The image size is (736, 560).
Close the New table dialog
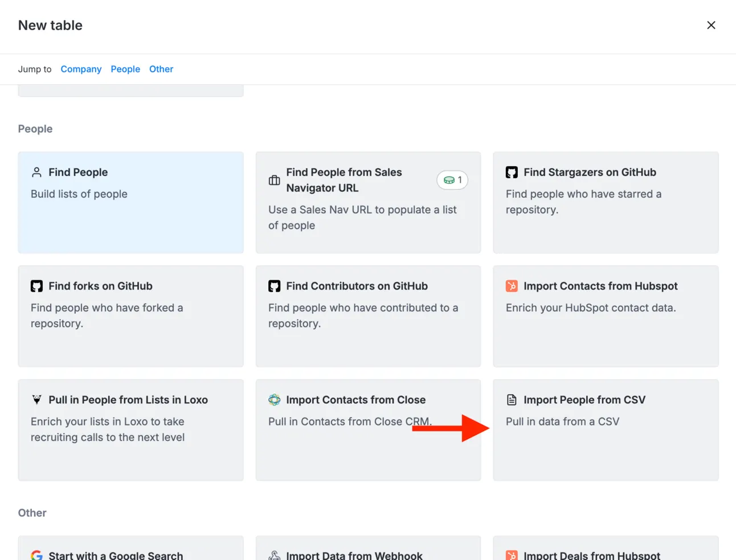click(x=711, y=25)
